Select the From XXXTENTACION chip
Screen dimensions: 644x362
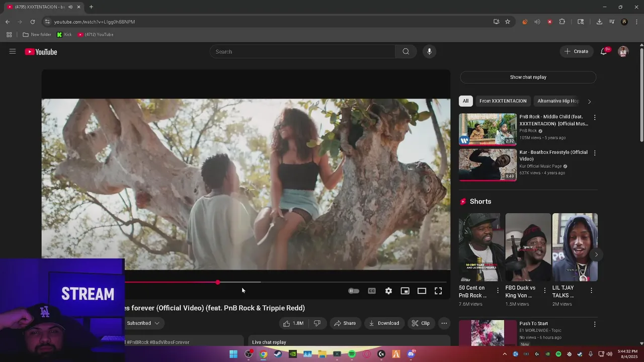pyautogui.click(x=503, y=101)
